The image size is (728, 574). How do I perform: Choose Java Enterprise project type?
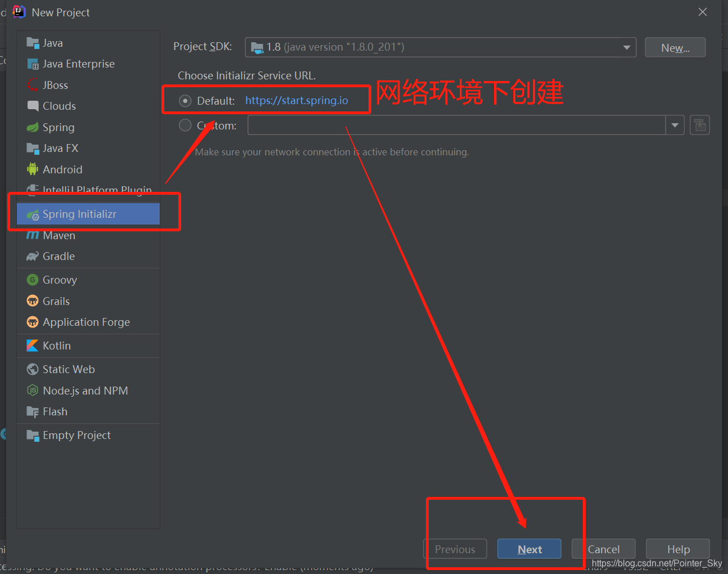click(88, 64)
